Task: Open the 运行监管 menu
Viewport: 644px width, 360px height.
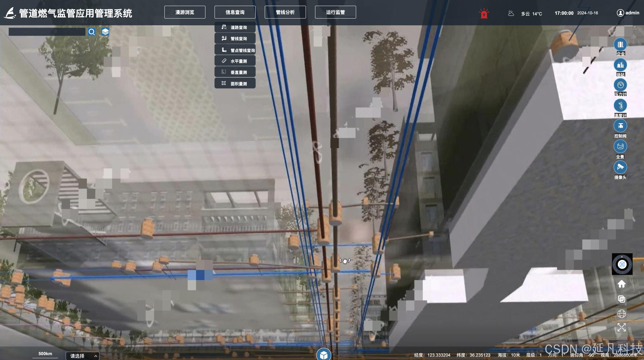Action: pyautogui.click(x=335, y=12)
